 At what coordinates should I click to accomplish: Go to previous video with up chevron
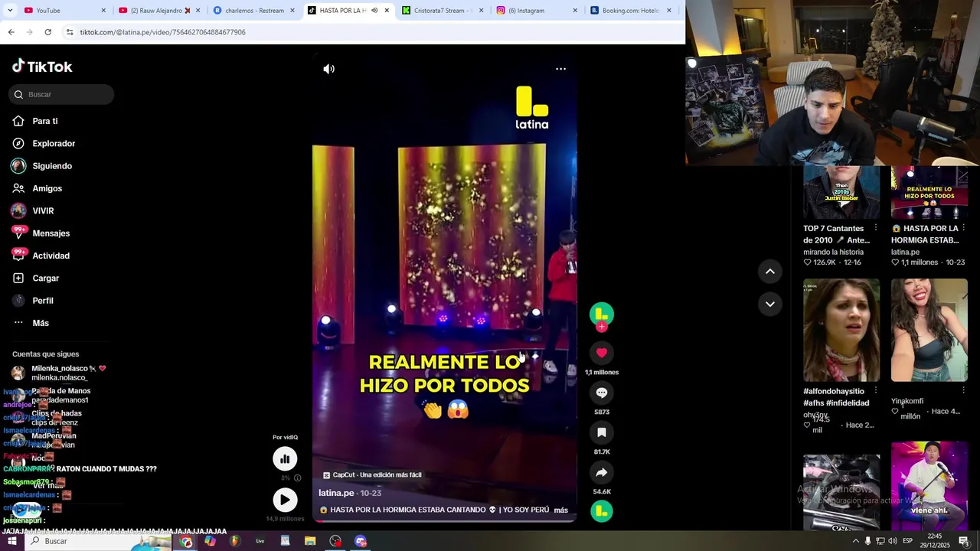click(770, 272)
